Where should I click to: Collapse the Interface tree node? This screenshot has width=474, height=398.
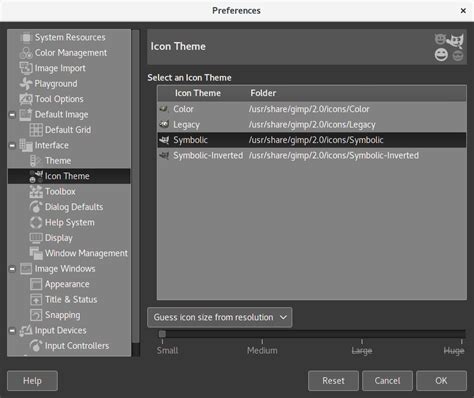point(12,145)
